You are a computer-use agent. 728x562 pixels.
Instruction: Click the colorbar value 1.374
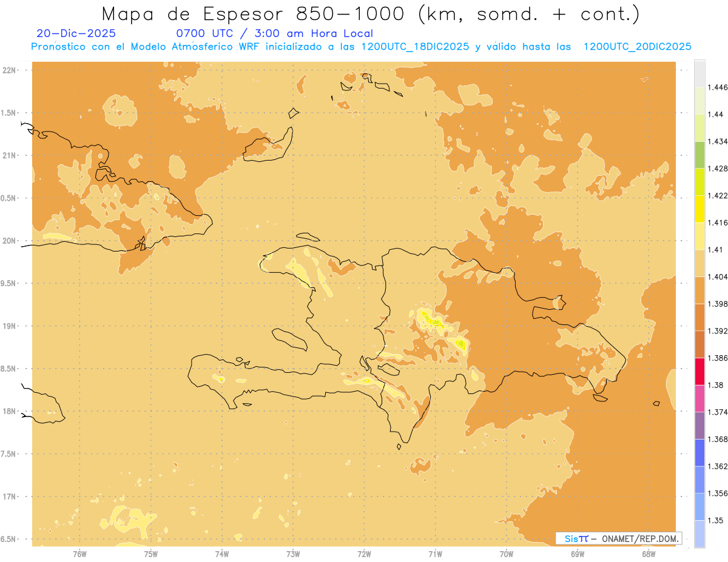pyautogui.click(x=718, y=412)
